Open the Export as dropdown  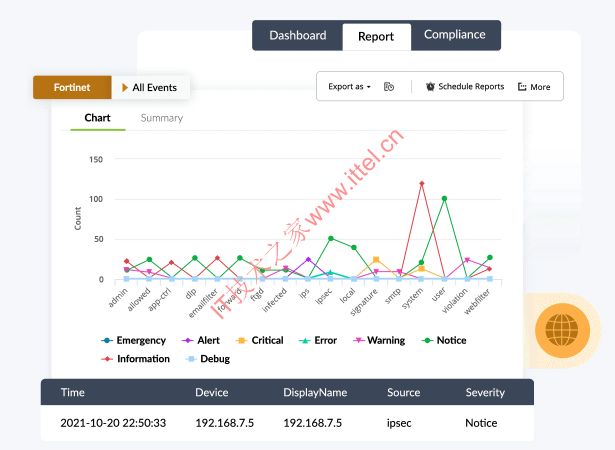coord(349,87)
